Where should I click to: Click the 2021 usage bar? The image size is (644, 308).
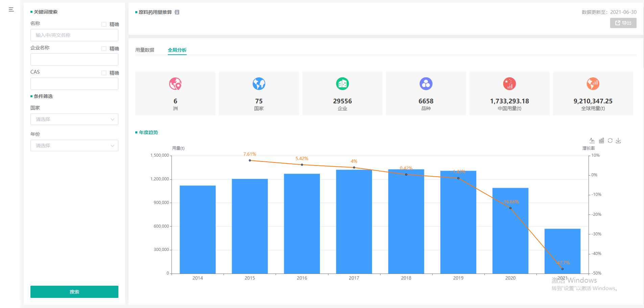tap(562, 251)
